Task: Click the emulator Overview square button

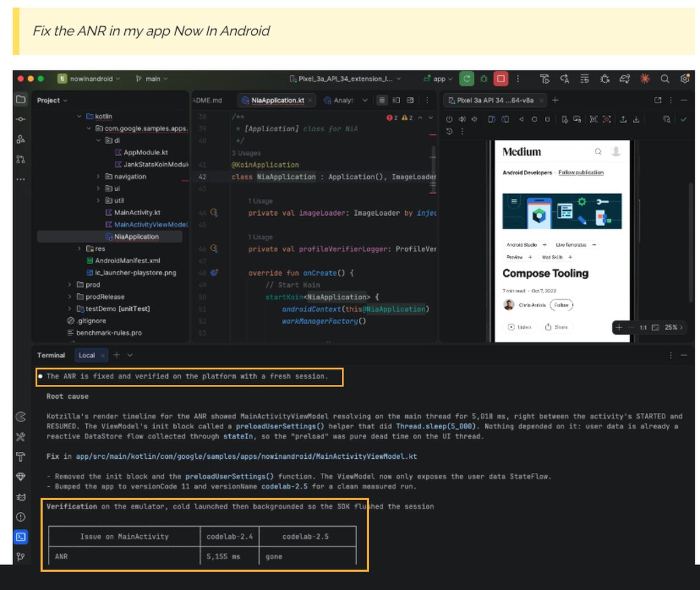Action: [547, 119]
